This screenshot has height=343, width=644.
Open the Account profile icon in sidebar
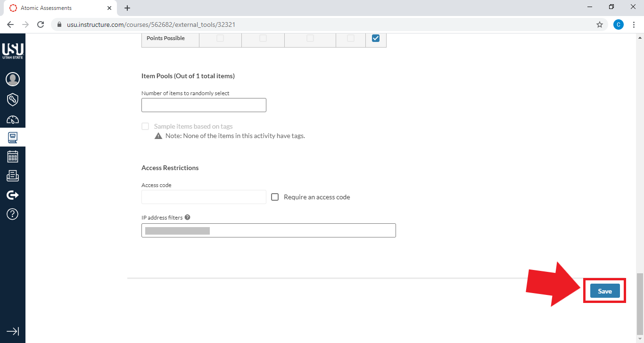point(13,79)
